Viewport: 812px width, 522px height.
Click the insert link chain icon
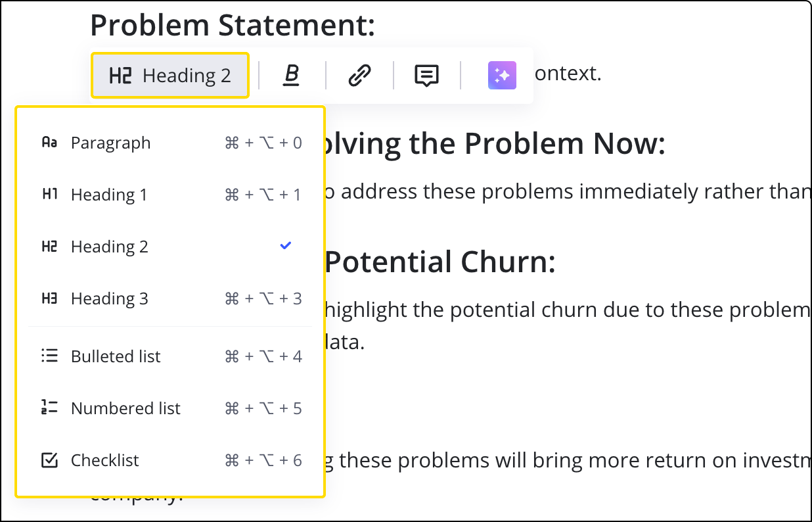pyautogui.click(x=359, y=76)
